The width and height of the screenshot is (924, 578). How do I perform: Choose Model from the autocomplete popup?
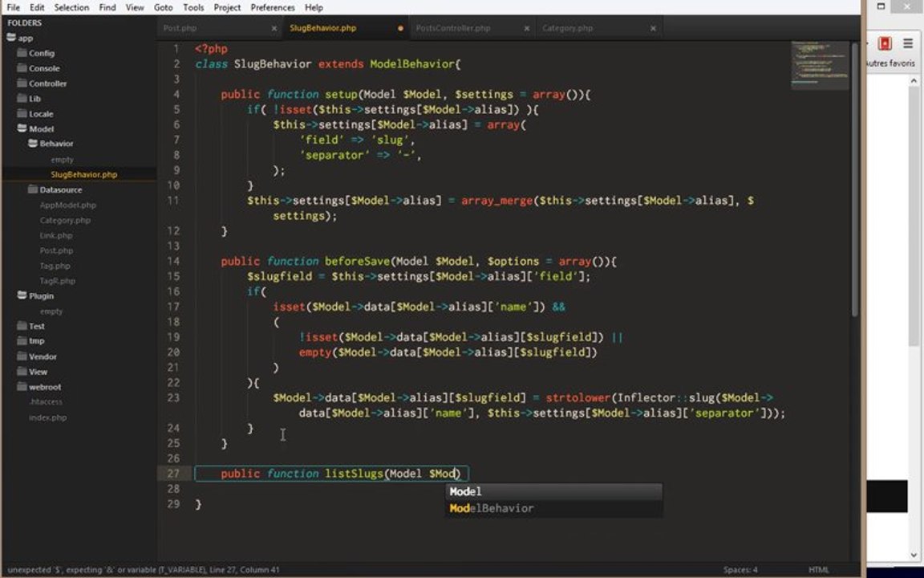(553, 492)
